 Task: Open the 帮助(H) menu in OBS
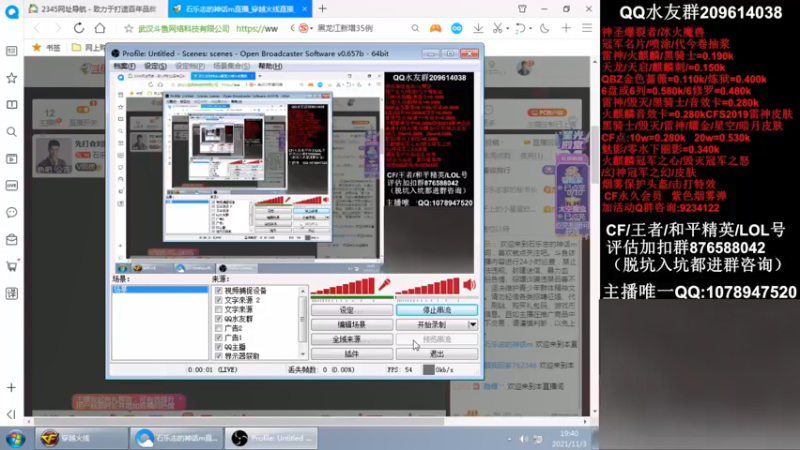coord(270,66)
